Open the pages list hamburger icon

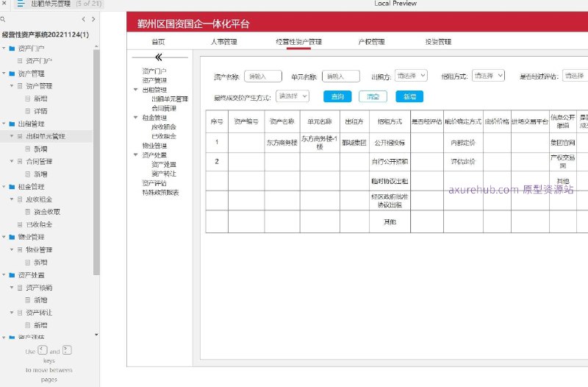pos(21,4)
